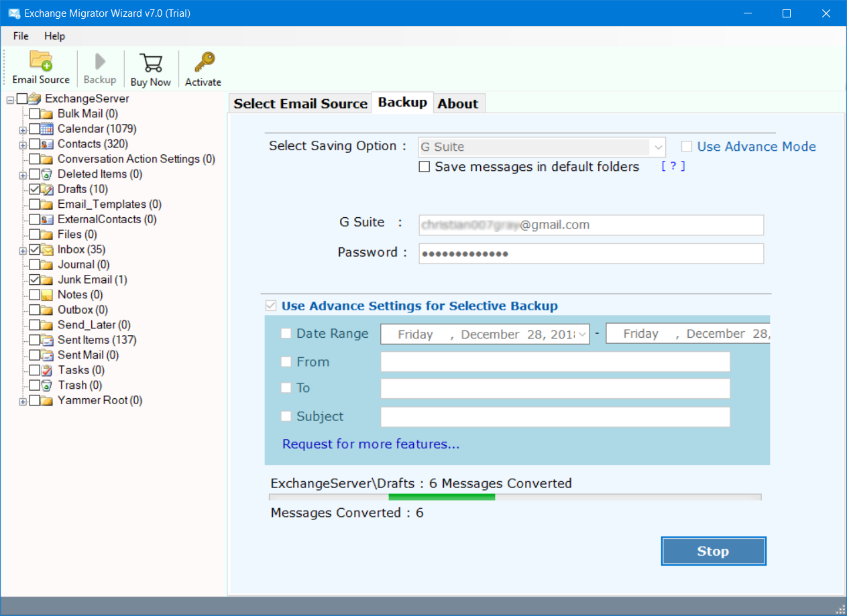Open the [ ? ] help link
This screenshot has height=616, width=847.
[673, 166]
